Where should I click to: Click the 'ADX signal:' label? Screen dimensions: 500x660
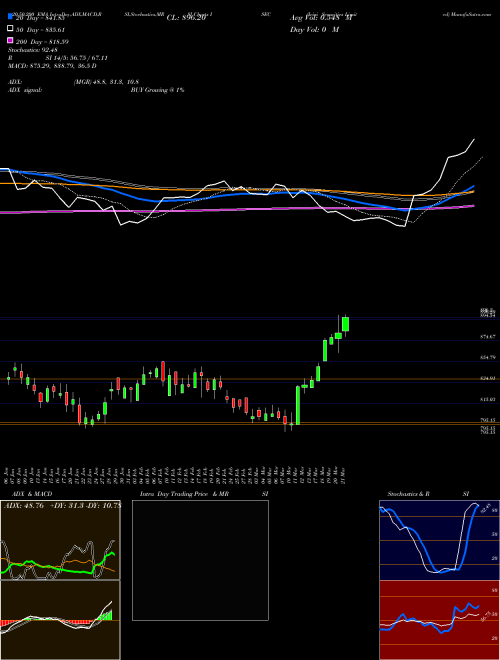tap(25, 90)
